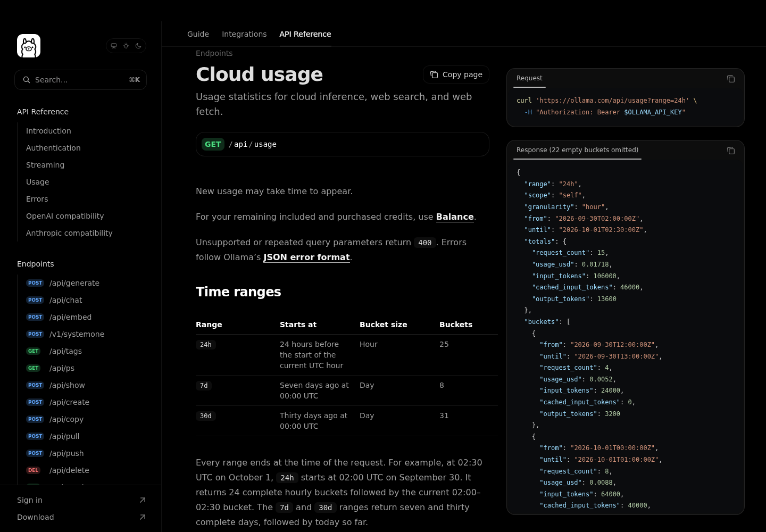Select the Request tab in code panel

(x=529, y=78)
